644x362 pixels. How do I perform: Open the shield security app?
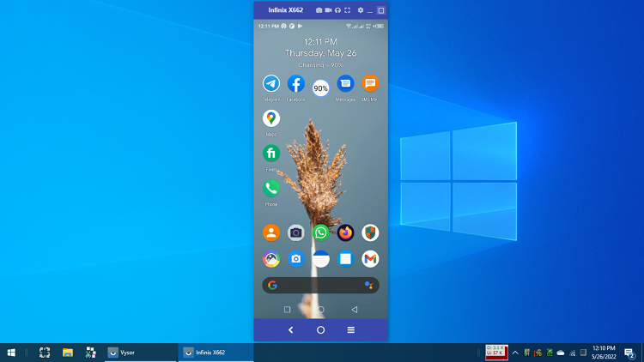coord(370,232)
